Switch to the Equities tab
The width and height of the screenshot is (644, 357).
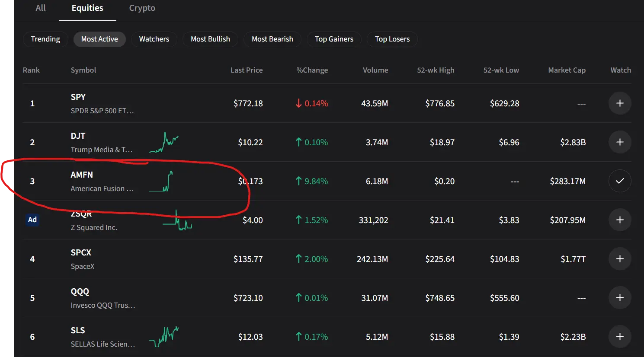pos(87,8)
